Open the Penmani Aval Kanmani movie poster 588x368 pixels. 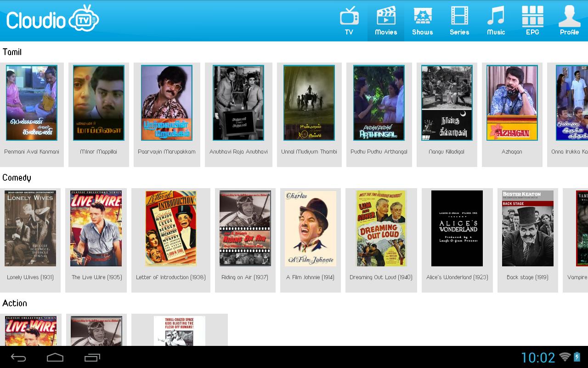[x=32, y=103]
